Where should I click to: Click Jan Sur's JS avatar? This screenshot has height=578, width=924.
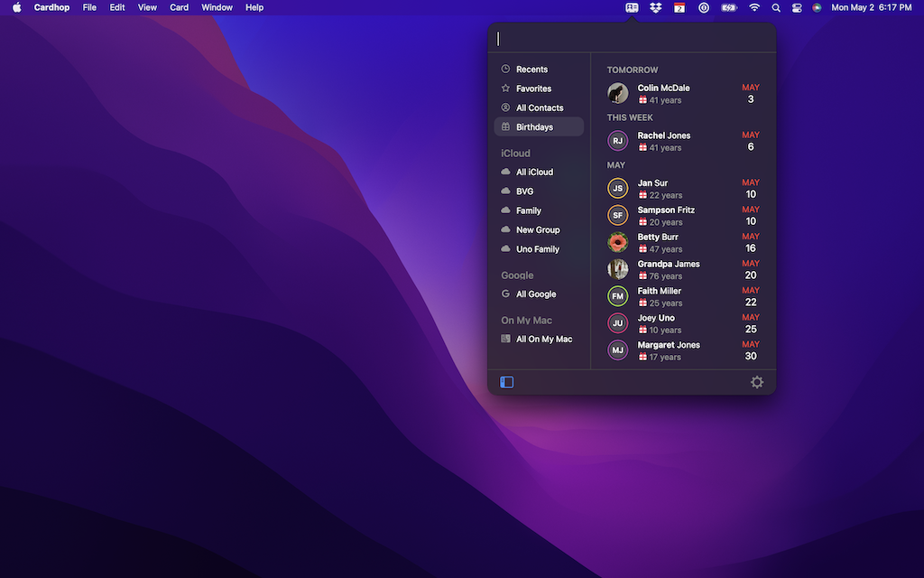[617, 189]
